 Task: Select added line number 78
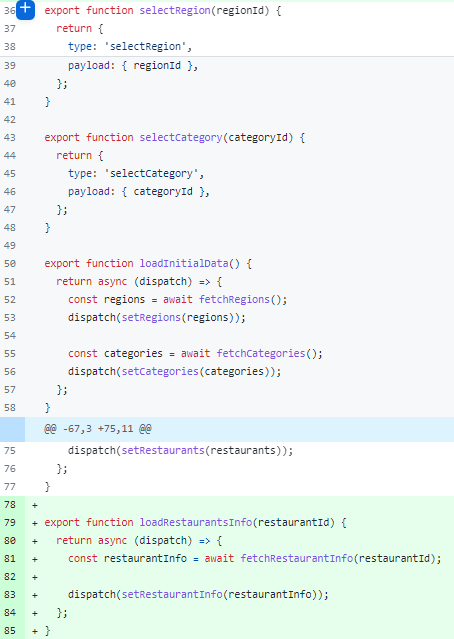[10, 505]
